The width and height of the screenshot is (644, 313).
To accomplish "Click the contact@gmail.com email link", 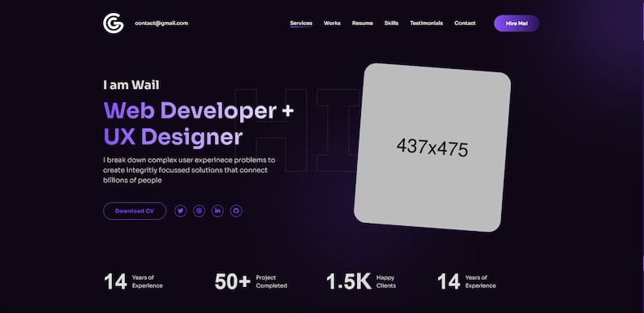I will [161, 24].
